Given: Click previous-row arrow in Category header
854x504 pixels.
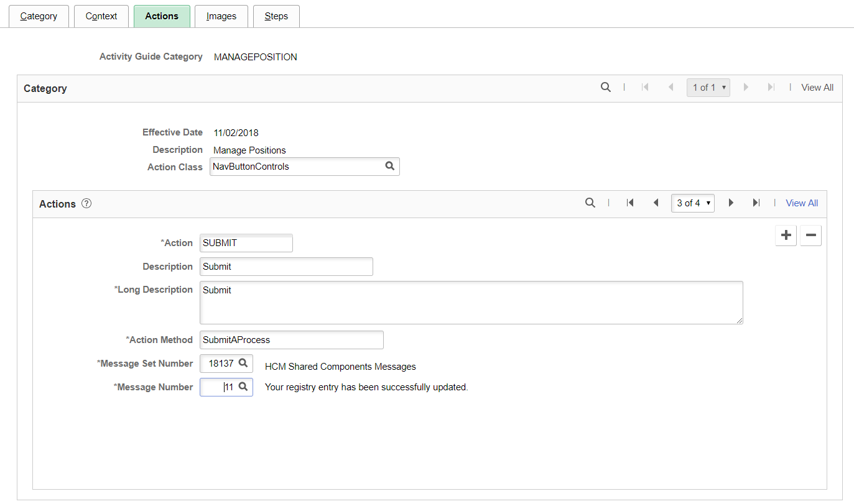Looking at the screenshot, I should coord(671,88).
